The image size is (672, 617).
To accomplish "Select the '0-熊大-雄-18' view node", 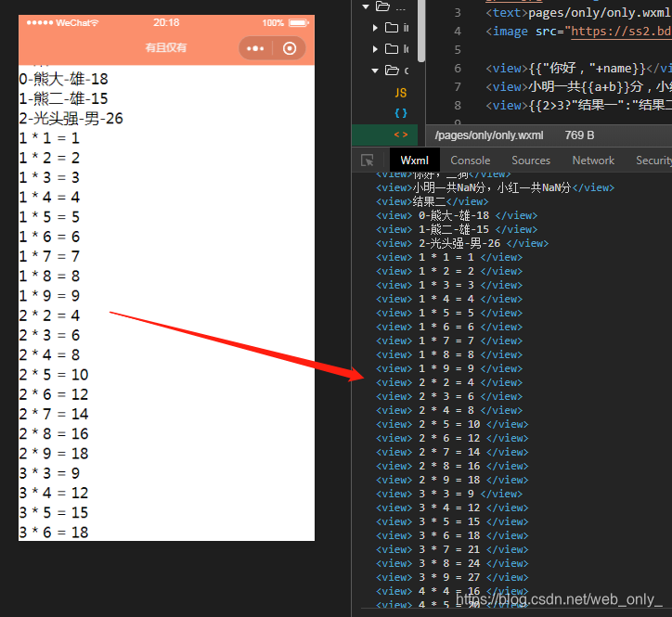I will [x=457, y=215].
